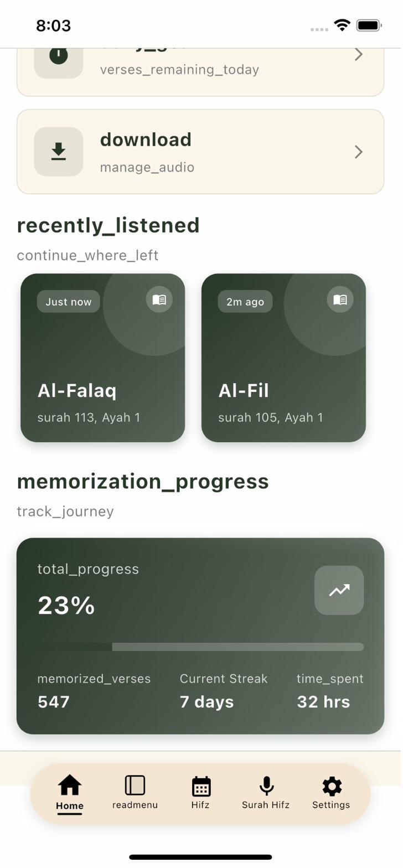Open Surah Hifz microphone tab
This screenshot has height=868, width=403.
[266, 793]
